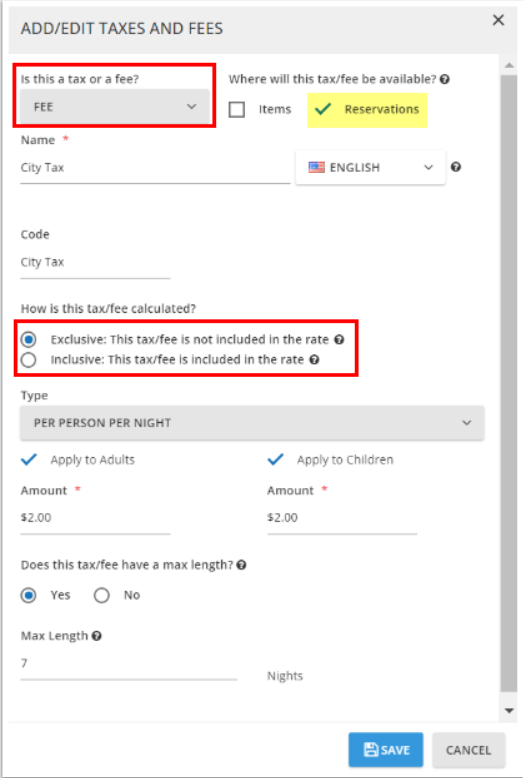Viewport: 523px width, 778px height.
Task: Click the Save button
Action: 386,750
